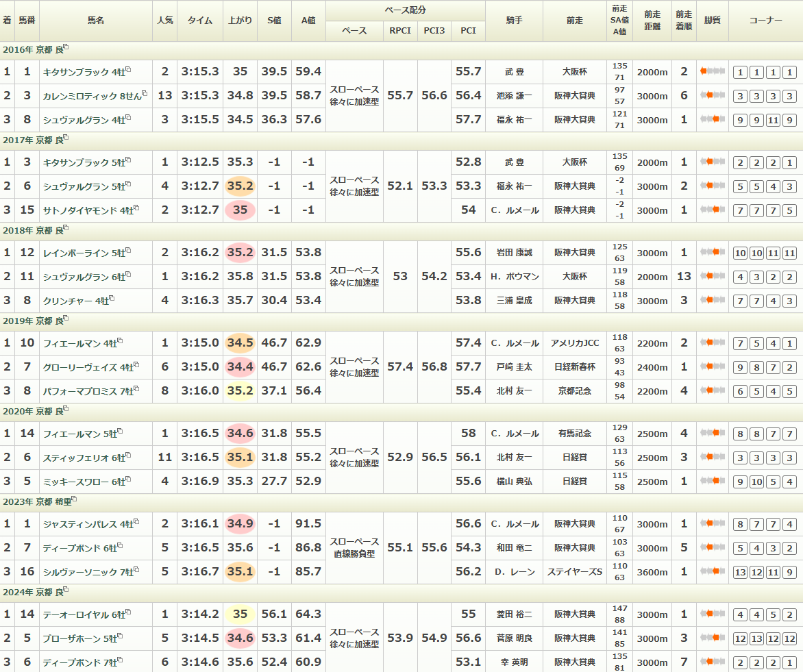The width and height of the screenshot is (803, 672).
Task: Open horse link クリンチャー 4牡
Action: 75,301
